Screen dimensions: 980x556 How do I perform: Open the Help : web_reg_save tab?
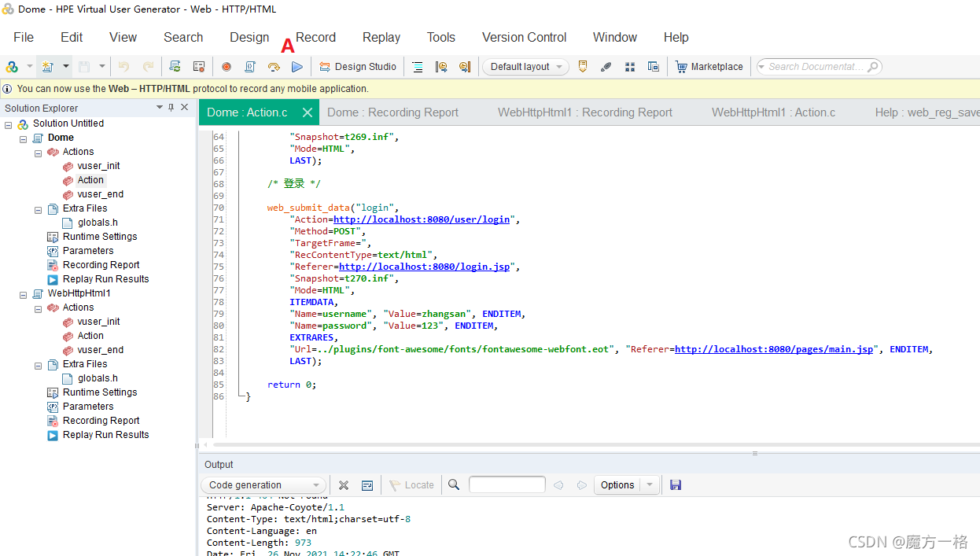pyautogui.click(x=927, y=112)
